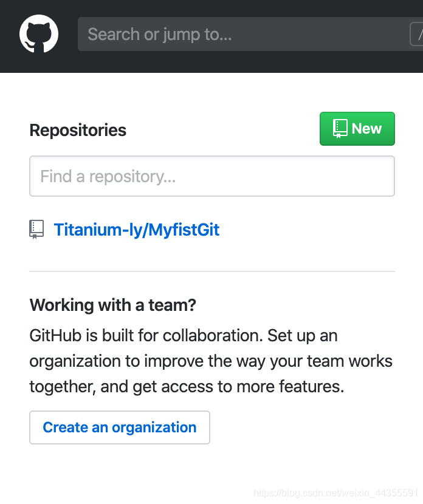Focus the 'Search or jump to...' box
423x504 pixels.
250,34
